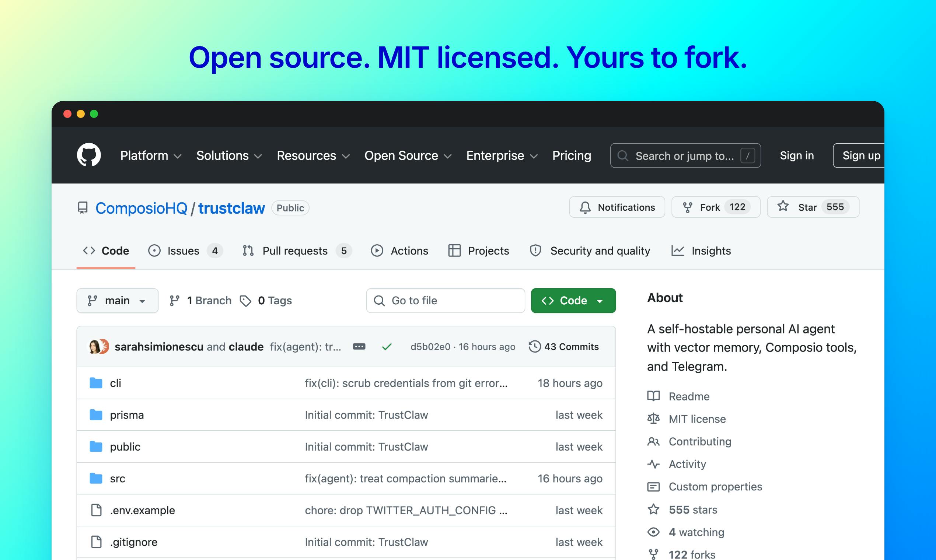Click the prisma folder icon
Image resolution: width=936 pixels, height=560 pixels.
pyautogui.click(x=96, y=415)
